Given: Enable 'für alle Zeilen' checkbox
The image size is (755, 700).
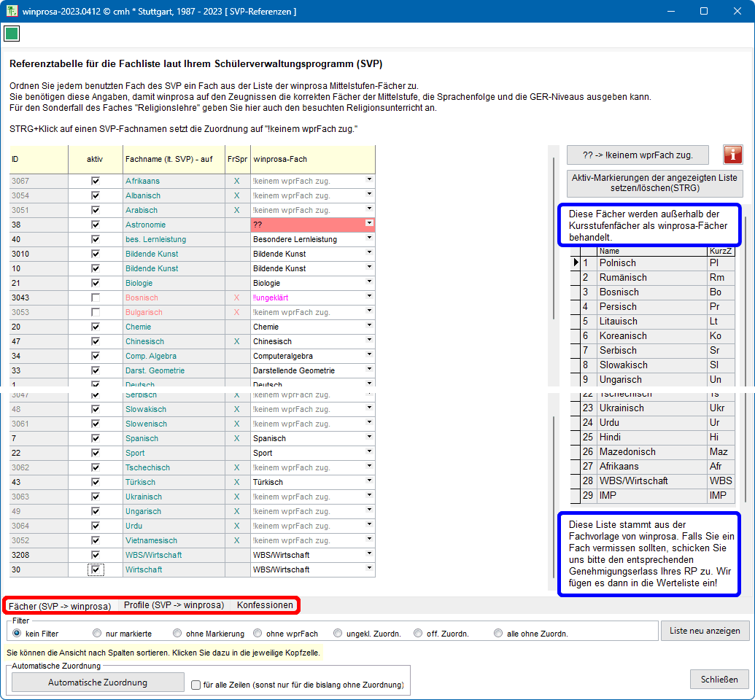Looking at the screenshot, I should point(195,685).
